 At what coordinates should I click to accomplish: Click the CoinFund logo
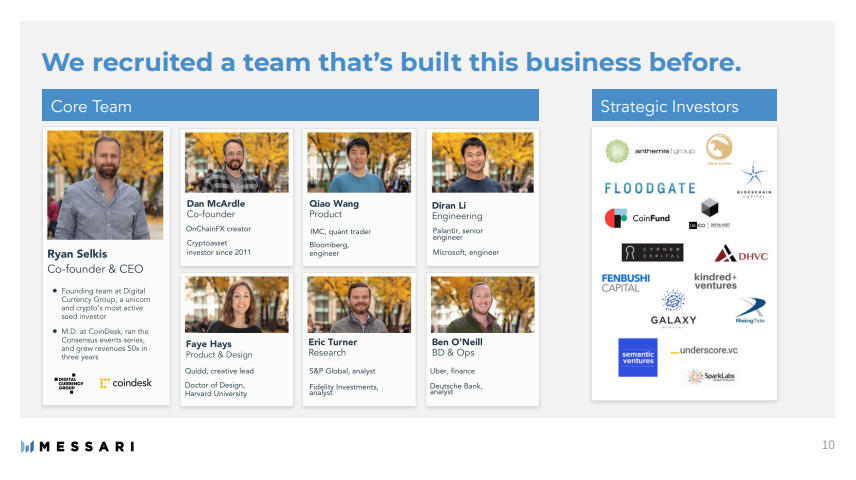point(637,218)
